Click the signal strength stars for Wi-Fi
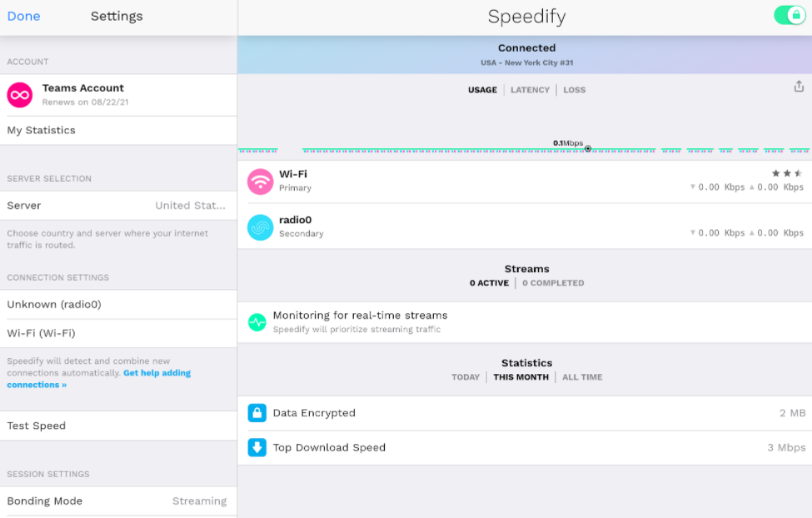 click(785, 172)
